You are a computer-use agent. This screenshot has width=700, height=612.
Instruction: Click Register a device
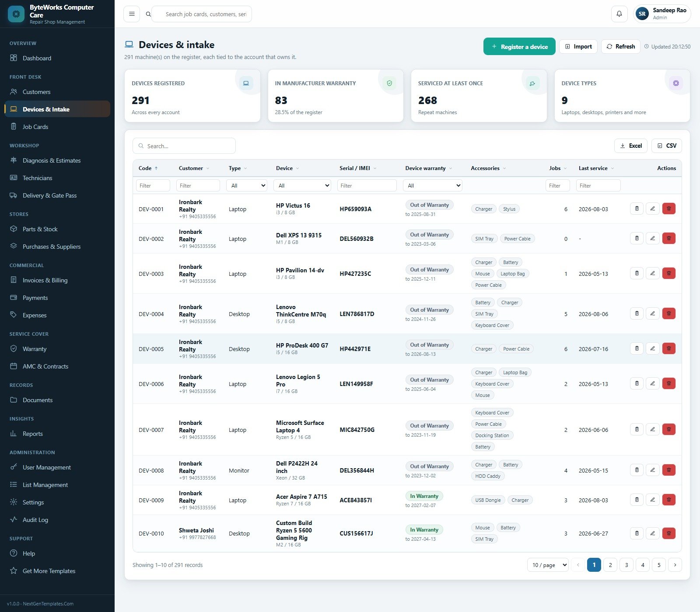click(x=519, y=46)
